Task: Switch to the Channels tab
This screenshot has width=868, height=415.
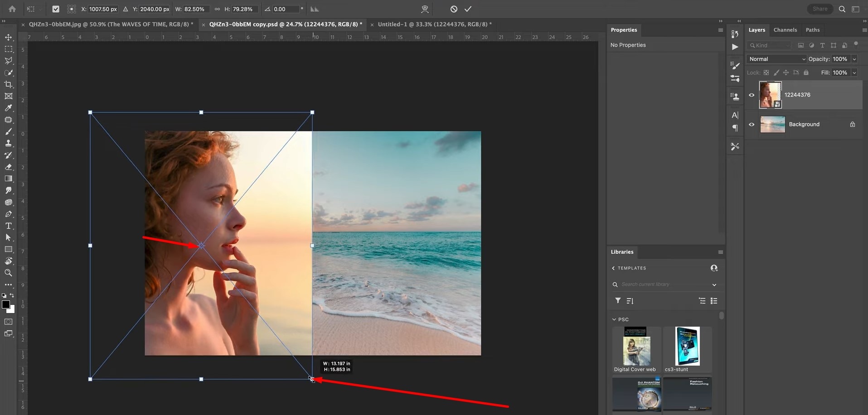Action: (x=785, y=30)
